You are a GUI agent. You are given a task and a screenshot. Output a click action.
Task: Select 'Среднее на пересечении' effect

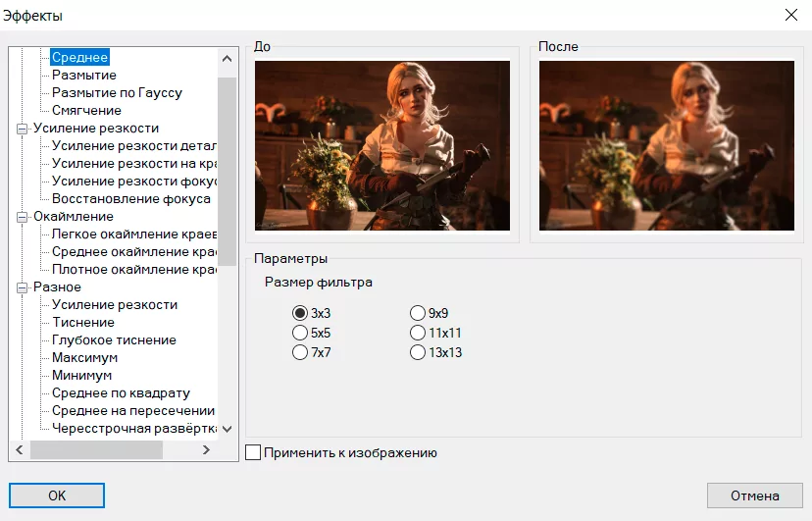click(133, 411)
